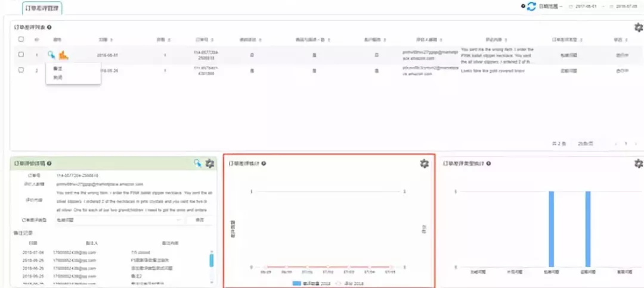Open the statistics line chart gear settings

click(425, 163)
